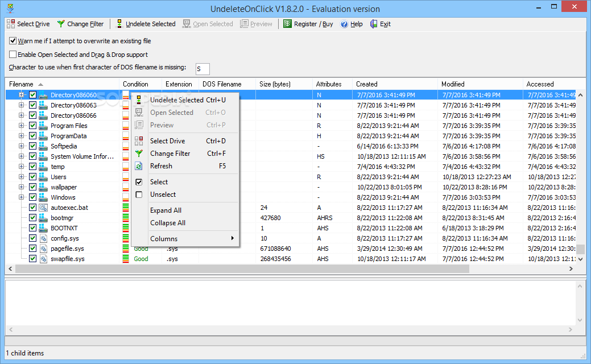Sort by the Modified column header
591x364 pixels.
pyautogui.click(x=480, y=84)
